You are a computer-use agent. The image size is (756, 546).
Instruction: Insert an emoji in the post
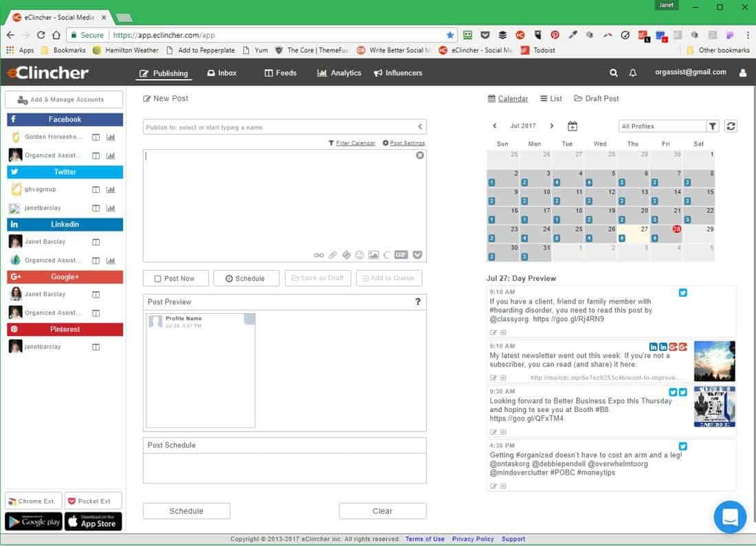pyautogui.click(x=359, y=255)
